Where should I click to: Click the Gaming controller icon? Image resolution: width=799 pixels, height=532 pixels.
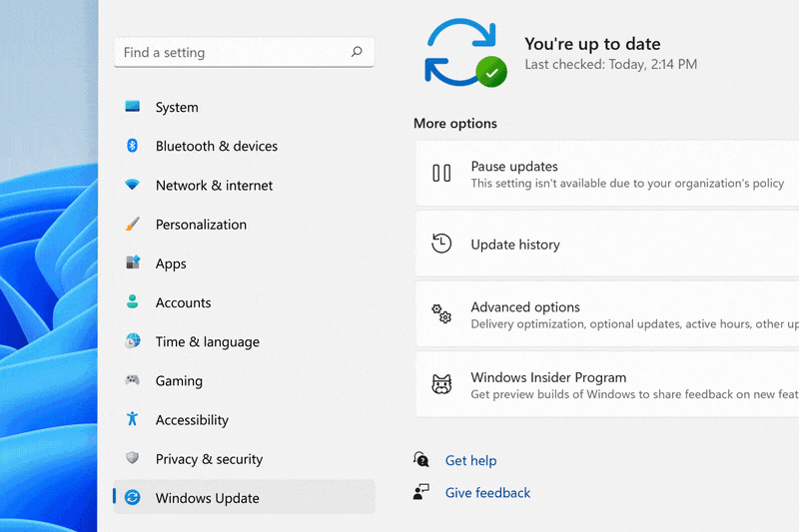132,380
